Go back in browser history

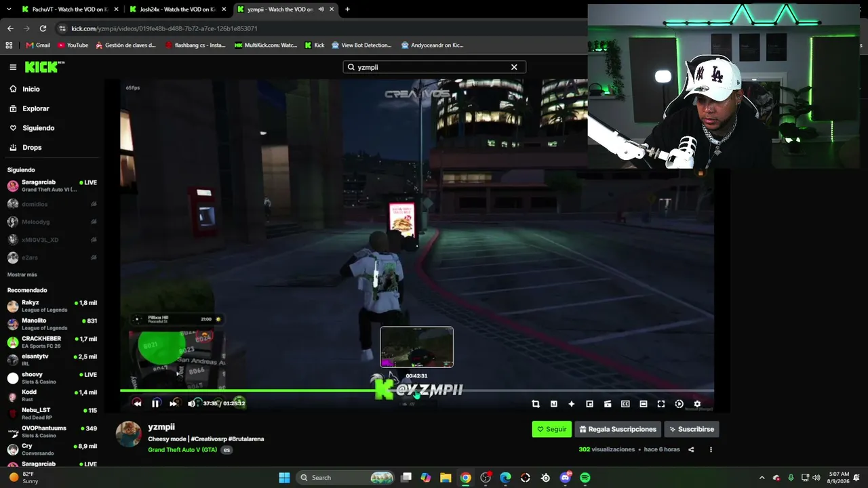(x=10, y=28)
